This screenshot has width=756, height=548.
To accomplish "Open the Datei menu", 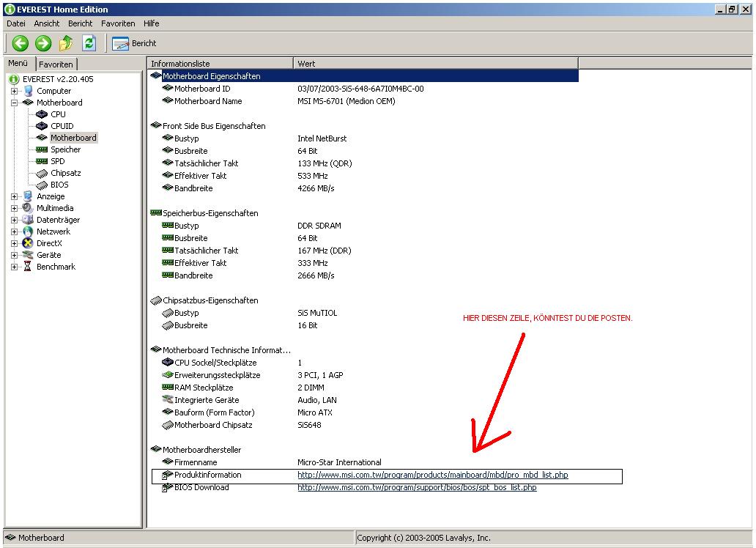I will 15,23.
